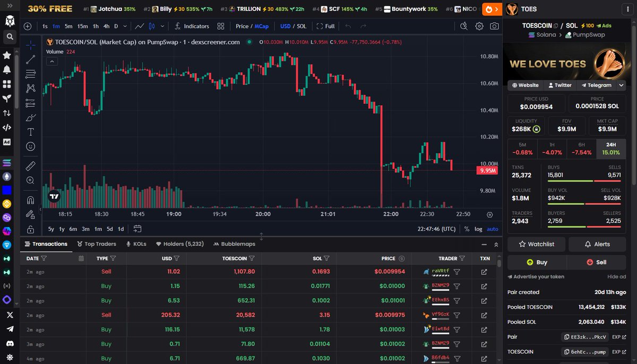Open the chart layout grid icon
The width and height of the screenshot is (637, 364).
tap(221, 26)
